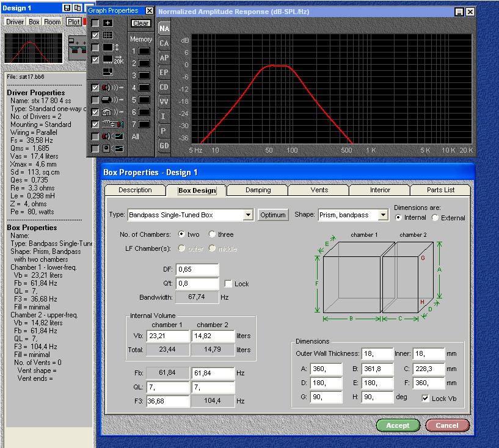Select three chambers radio button
This screenshot has height=448, width=499.
(213, 234)
